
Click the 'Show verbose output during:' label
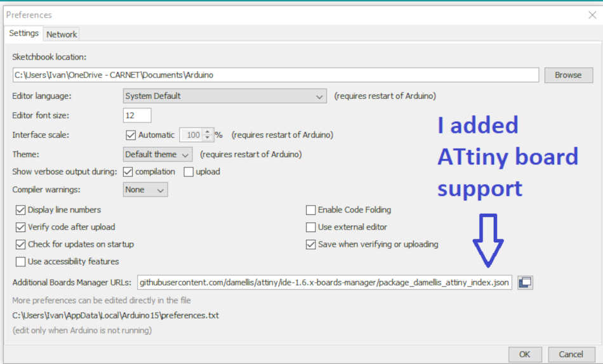tap(65, 172)
